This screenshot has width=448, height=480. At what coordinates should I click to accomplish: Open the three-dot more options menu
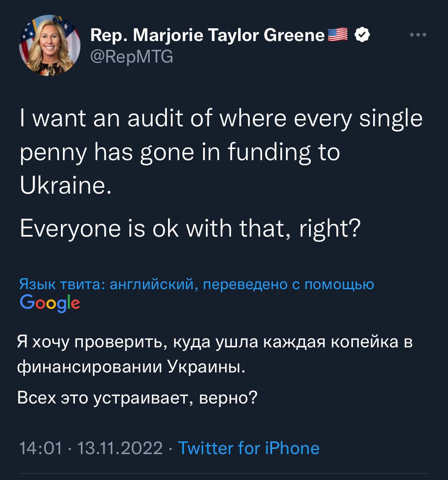pyautogui.click(x=418, y=35)
